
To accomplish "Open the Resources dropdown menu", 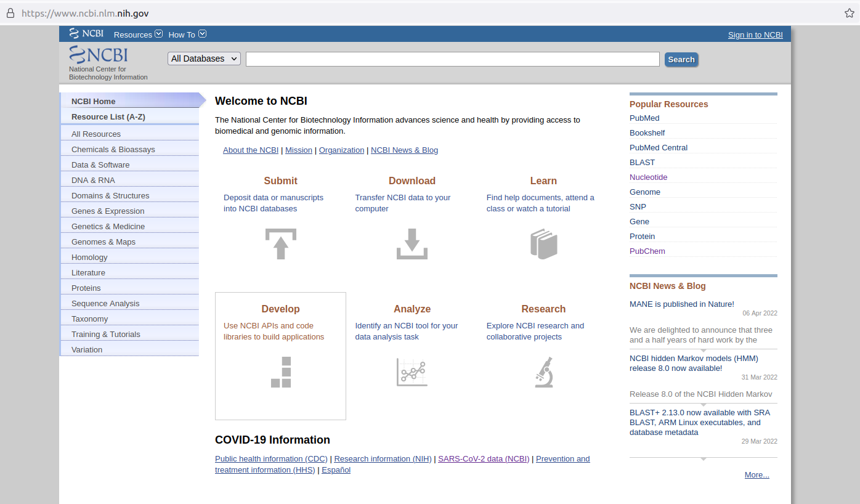I will click(x=138, y=35).
